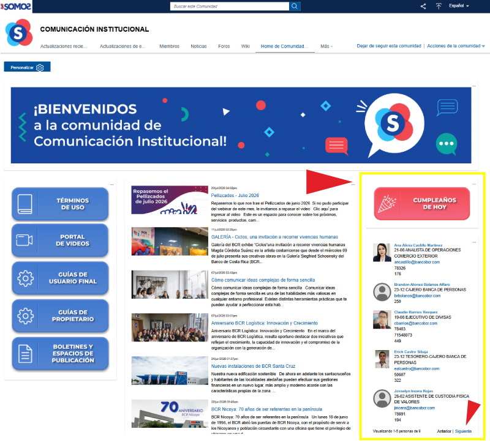Open left links widget options menu
Screen dimensions: 490x448
112,184
